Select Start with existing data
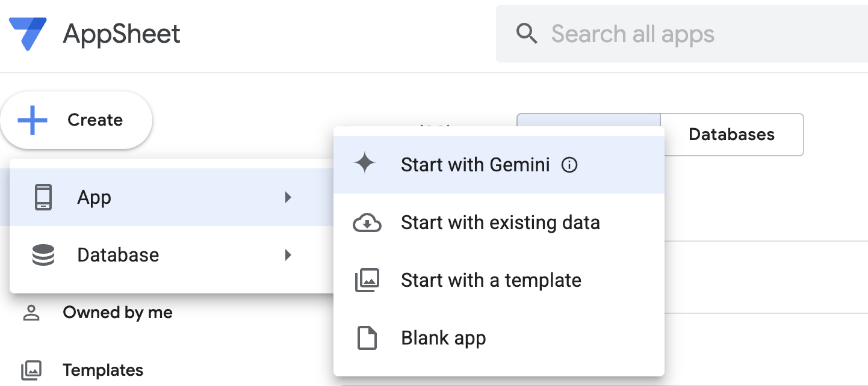 click(x=500, y=223)
